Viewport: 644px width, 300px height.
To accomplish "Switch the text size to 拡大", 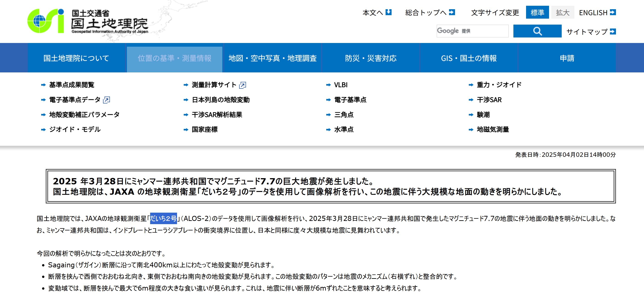I will point(563,12).
